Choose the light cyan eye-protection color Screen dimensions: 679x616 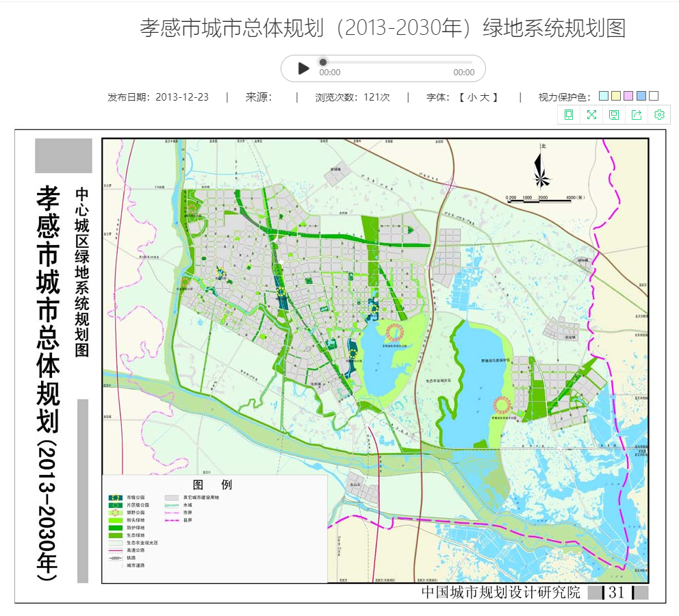pos(603,97)
